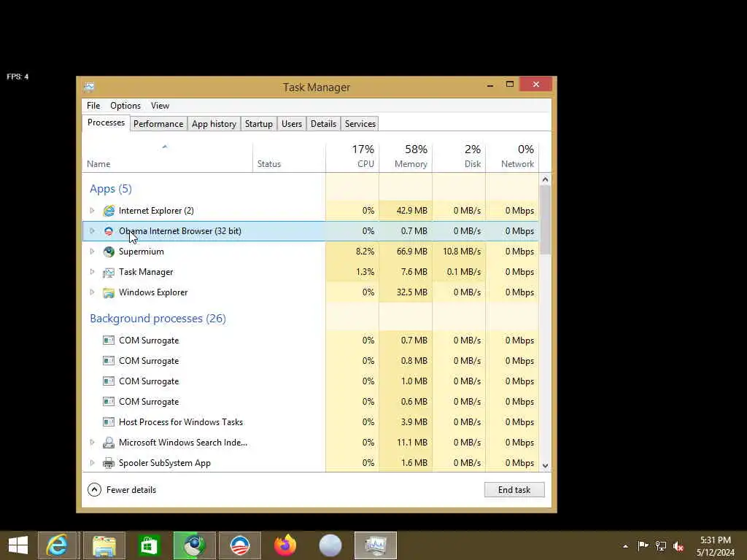The width and height of the screenshot is (747, 560).
Task: Expand the Windows Explorer process group
Action: [x=93, y=292]
